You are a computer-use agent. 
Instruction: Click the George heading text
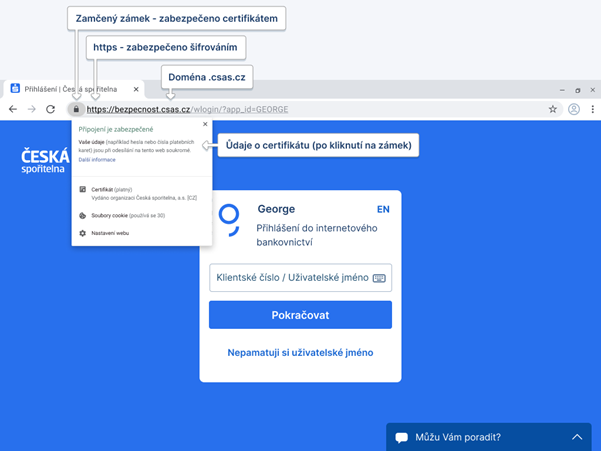click(x=276, y=209)
